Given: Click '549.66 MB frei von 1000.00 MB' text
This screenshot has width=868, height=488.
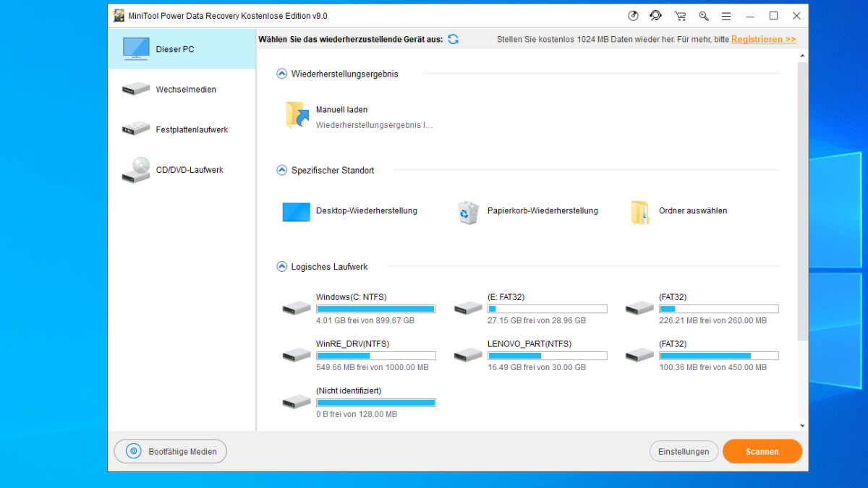Looking at the screenshot, I should click(x=373, y=367).
